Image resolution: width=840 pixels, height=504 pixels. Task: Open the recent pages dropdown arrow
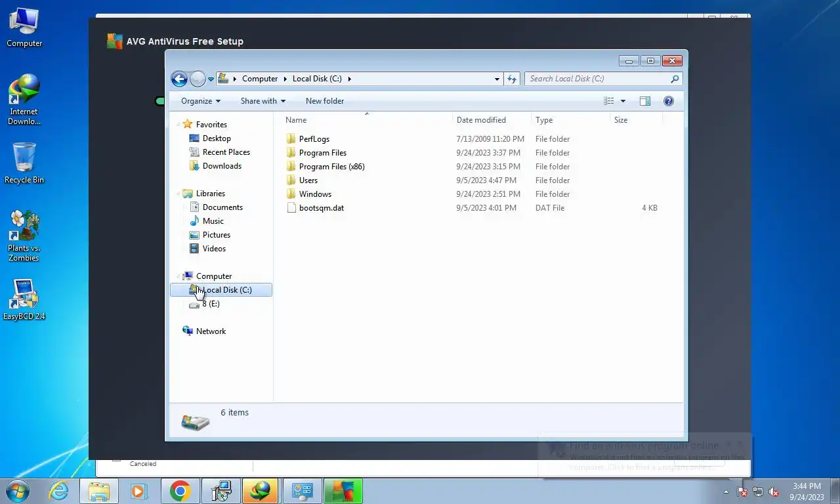point(211,79)
